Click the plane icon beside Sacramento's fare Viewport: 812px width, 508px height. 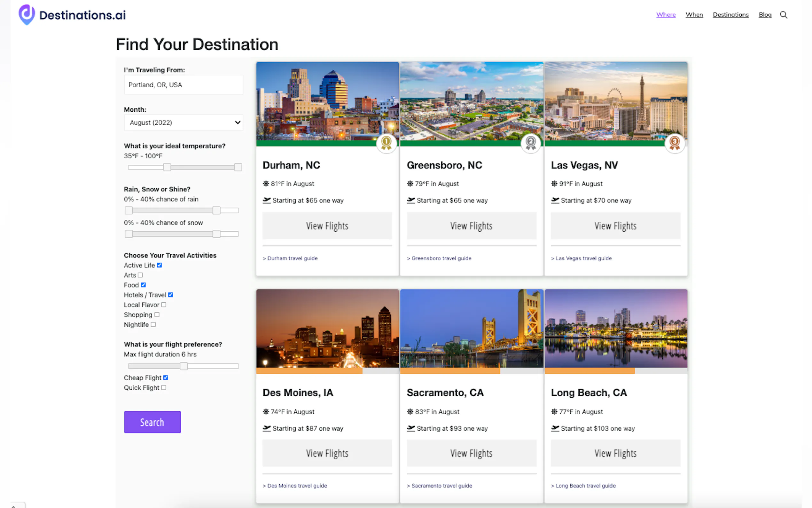click(x=411, y=428)
